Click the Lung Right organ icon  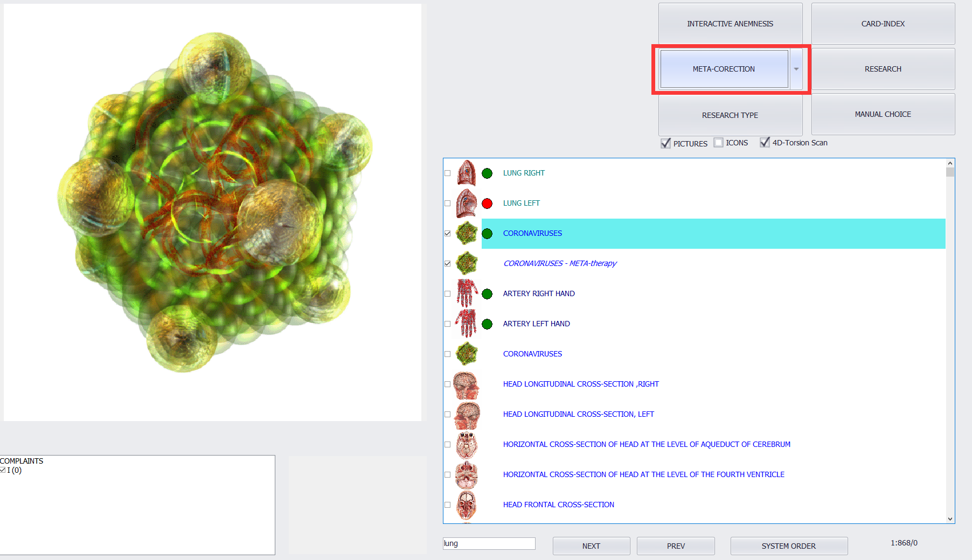[x=466, y=173]
